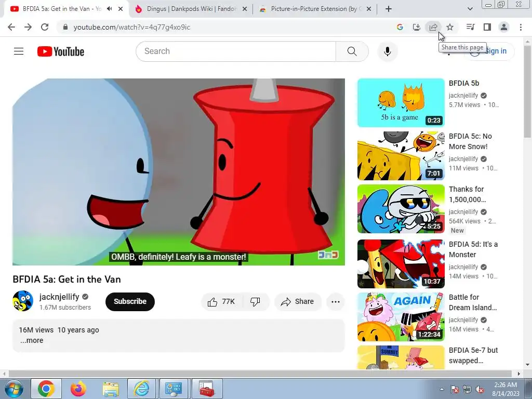Open the Google icon in address bar
This screenshot has width=532, height=399.
400,27
